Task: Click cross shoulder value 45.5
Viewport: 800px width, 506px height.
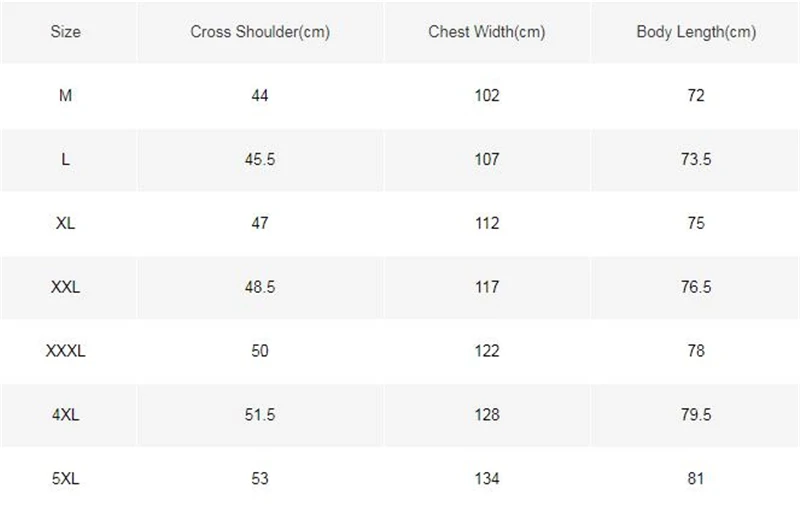Action: (x=260, y=160)
